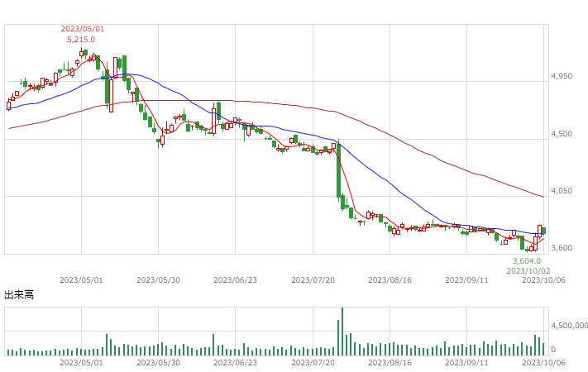Select the 4,050 price axis value

pos(562,191)
